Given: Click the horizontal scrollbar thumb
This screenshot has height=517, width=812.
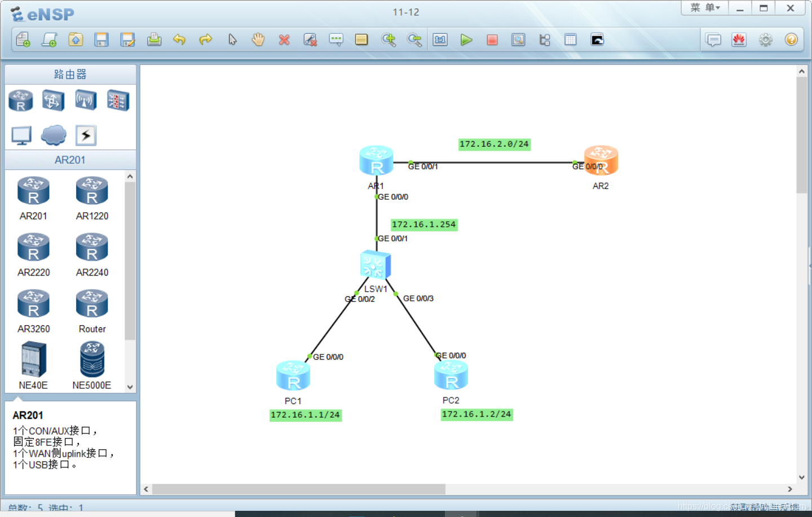Looking at the screenshot, I should click(x=299, y=489).
